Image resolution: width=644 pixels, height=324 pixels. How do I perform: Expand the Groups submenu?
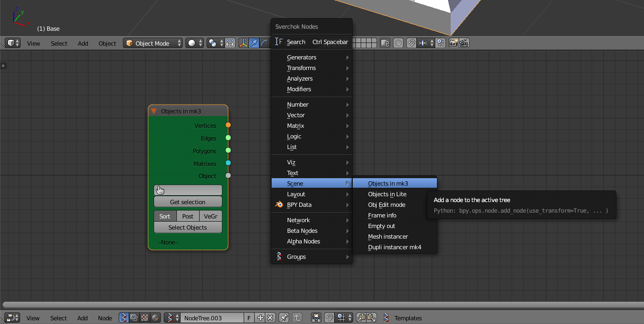(x=311, y=257)
